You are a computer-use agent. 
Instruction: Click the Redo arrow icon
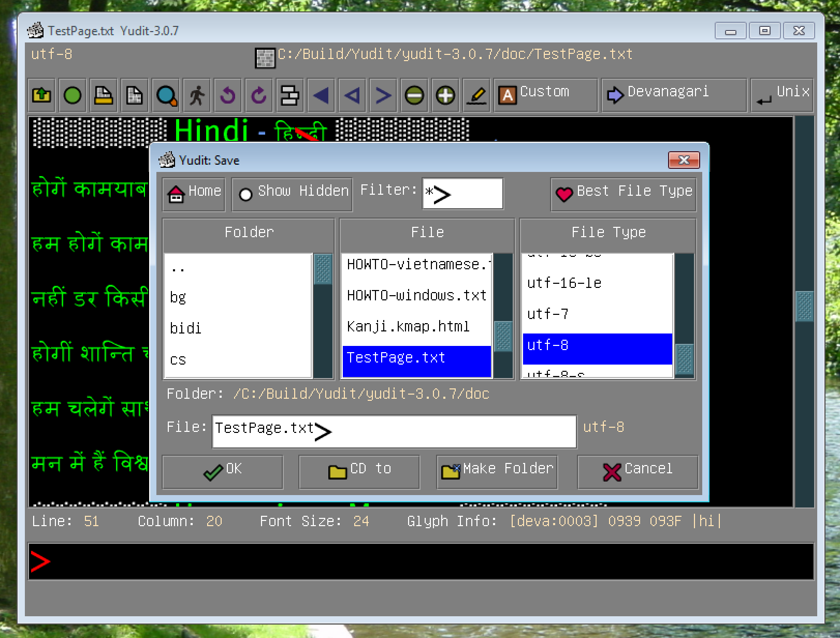click(x=259, y=95)
